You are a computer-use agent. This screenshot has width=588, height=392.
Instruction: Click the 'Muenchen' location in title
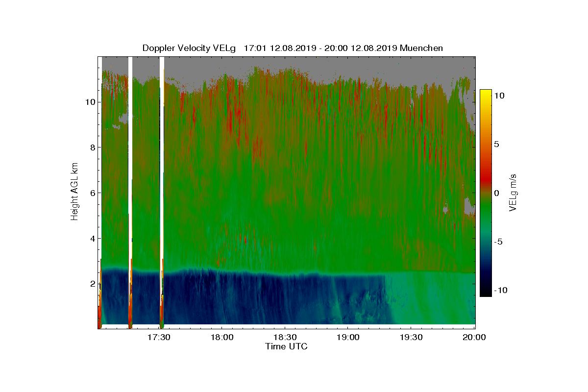421,48
